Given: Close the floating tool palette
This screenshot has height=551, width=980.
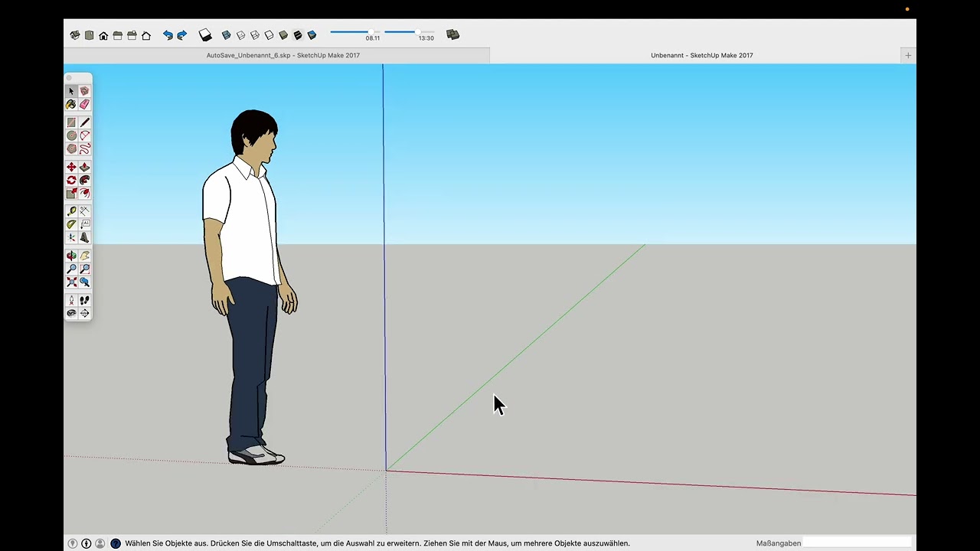Looking at the screenshot, I should point(69,77).
